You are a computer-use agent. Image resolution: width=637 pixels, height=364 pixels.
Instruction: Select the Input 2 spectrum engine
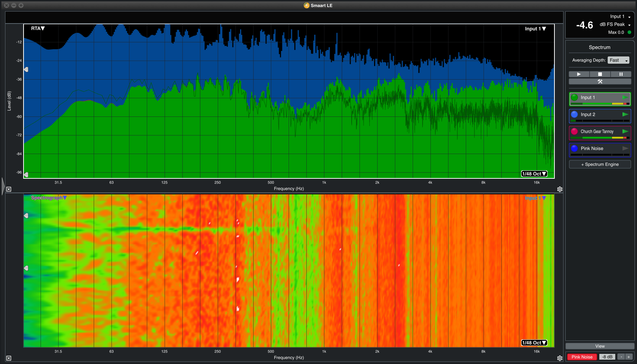click(x=600, y=116)
